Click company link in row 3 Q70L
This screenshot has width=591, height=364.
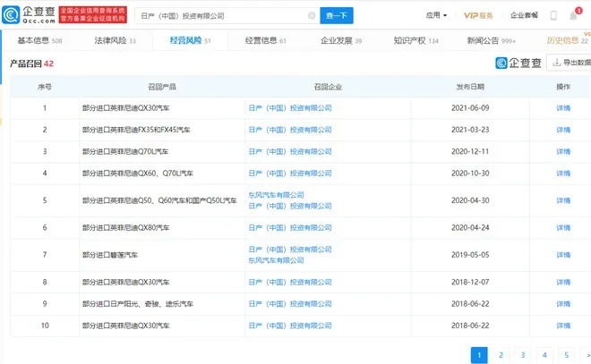tap(290, 152)
